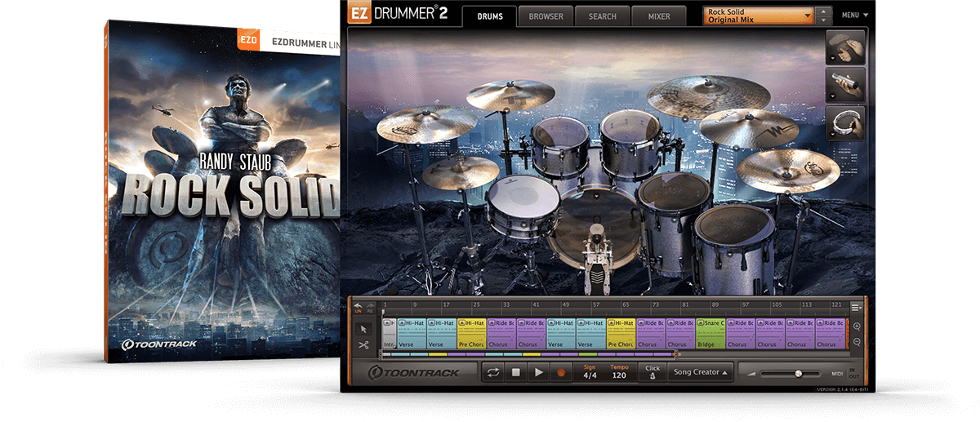
Task: Click bar number 25 on the timeline ruler
Action: [x=477, y=305]
